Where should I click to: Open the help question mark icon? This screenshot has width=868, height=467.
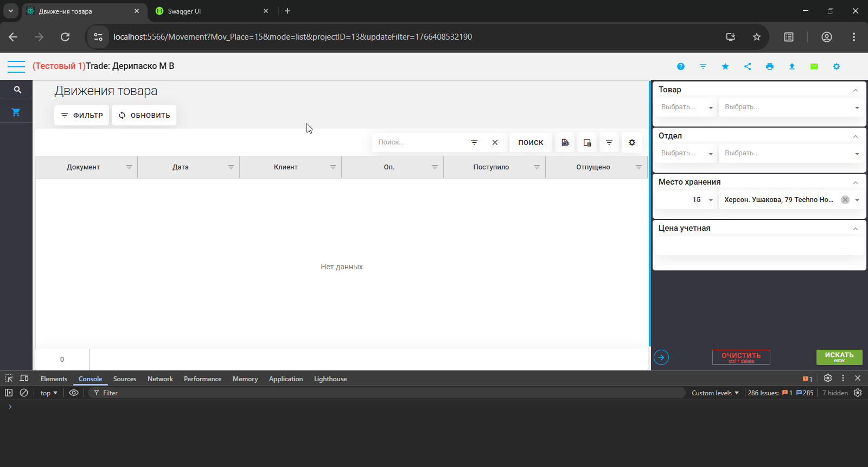[x=681, y=66]
